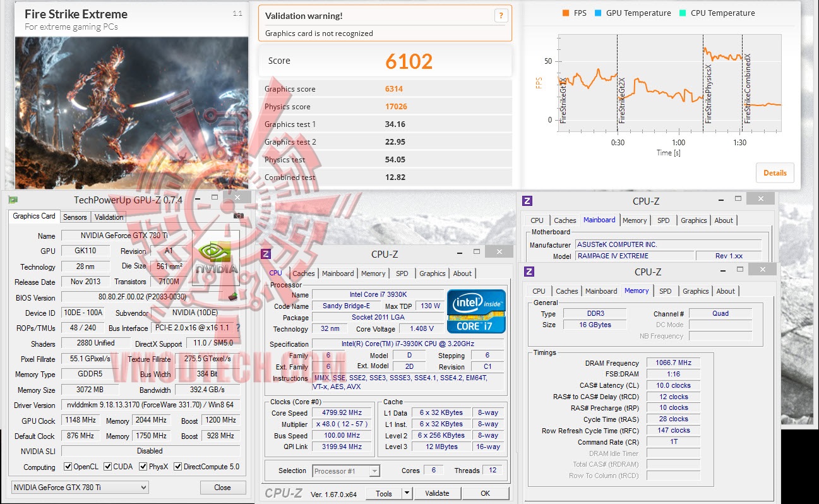Toggle the DirectCompute 5.0 checkbox
The height and width of the screenshot is (504, 819).
(x=178, y=467)
